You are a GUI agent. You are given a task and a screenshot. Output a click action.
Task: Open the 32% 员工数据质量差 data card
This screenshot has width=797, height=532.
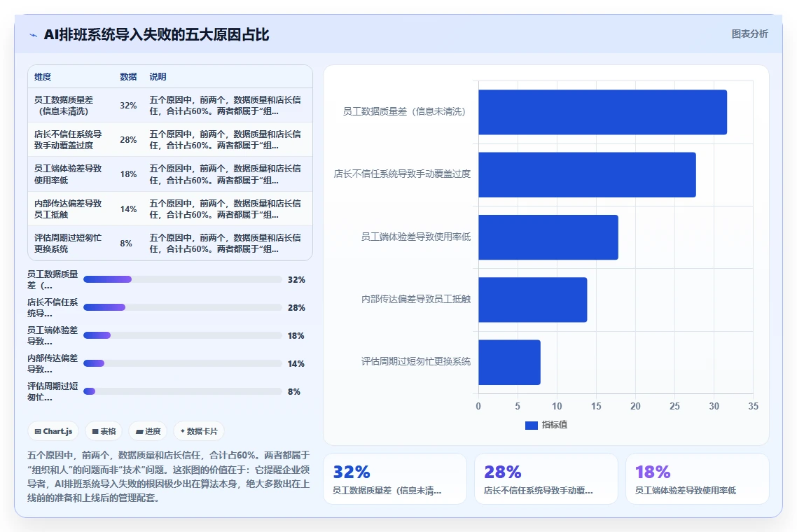point(395,479)
